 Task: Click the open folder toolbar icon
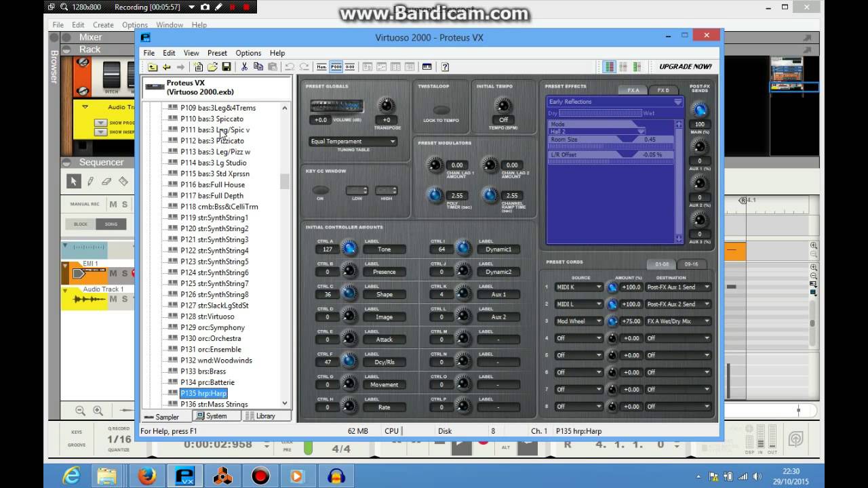[212, 66]
